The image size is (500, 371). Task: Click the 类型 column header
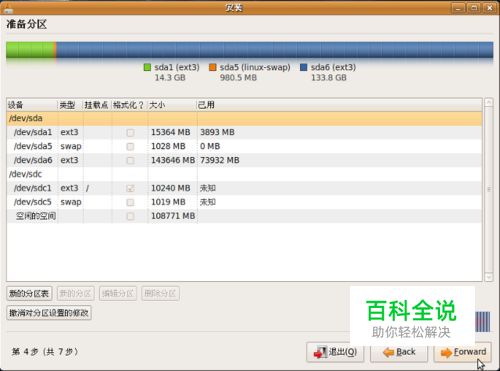pos(70,105)
